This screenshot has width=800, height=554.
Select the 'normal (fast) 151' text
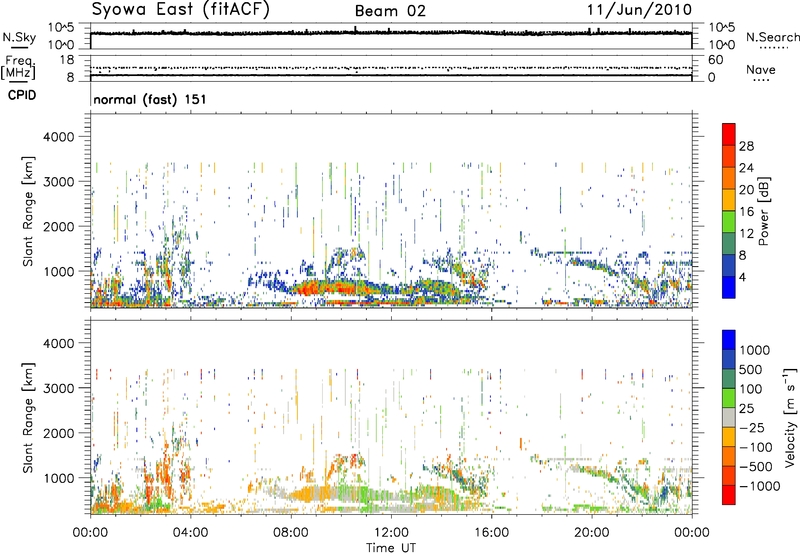coord(150,99)
